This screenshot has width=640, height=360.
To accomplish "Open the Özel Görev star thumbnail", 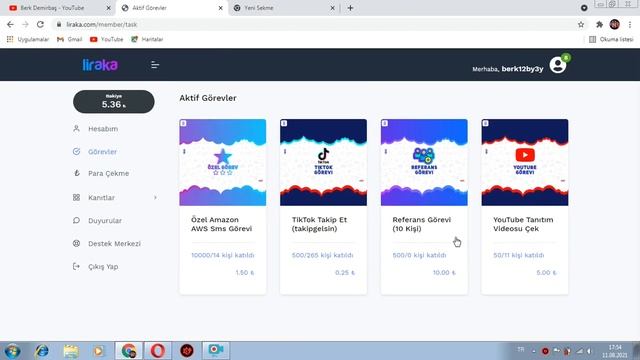I will tap(222, 162).
